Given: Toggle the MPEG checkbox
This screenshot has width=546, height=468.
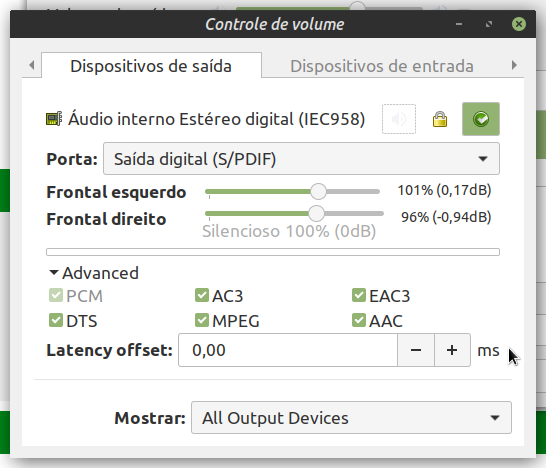Looking at the screenshot, I should (x=202, y=320).
